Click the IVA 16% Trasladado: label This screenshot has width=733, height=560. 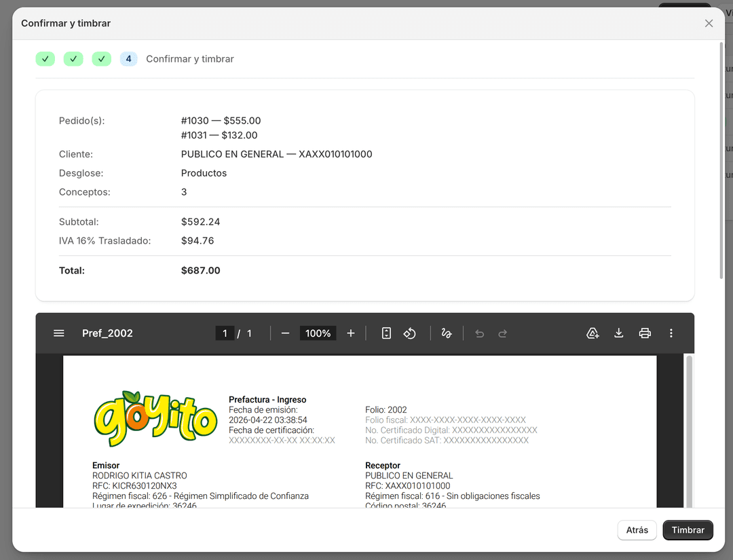[105, 241]
